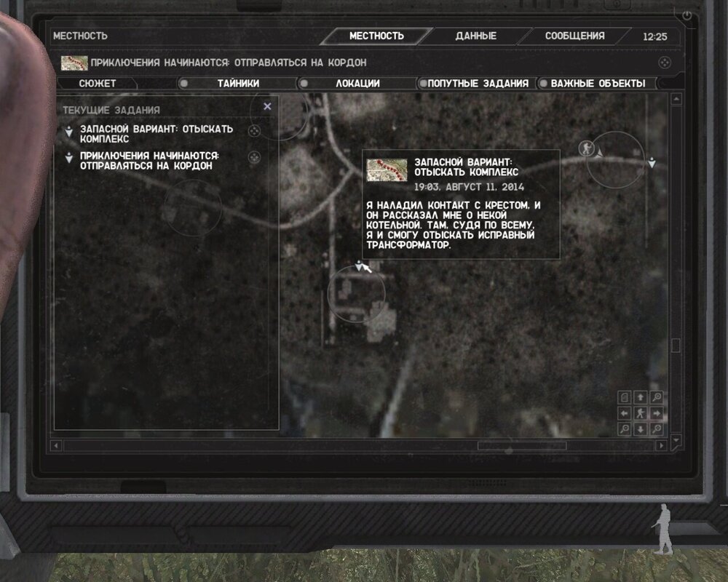Click header text ПРИКЛЮЧЕНИЯ НАЧИНАЮТСЯ: ОТПРАВЛЯТЬСЯ НА КОРДОН
This screenshot has width=728, height=582.
click(229, 63)
